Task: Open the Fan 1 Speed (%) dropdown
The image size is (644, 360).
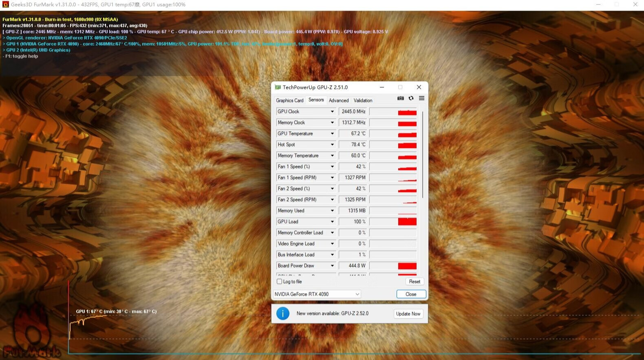Action: (332, 166)
